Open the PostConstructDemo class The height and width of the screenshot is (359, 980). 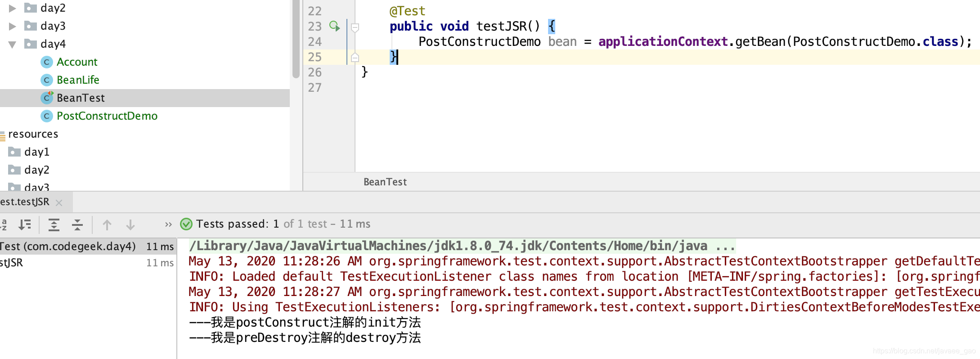pyautogui.click(x=107, y=116)
